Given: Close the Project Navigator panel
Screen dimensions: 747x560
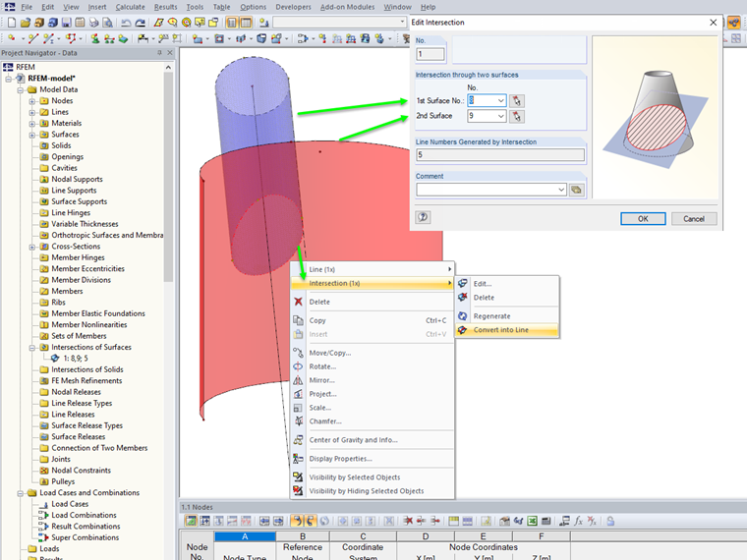Looking at the screenshot, I should coord(170,53).
